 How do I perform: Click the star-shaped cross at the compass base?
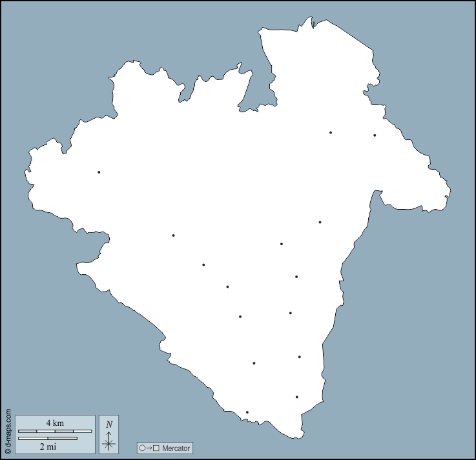pyautogui.click(x=109, y=443)
